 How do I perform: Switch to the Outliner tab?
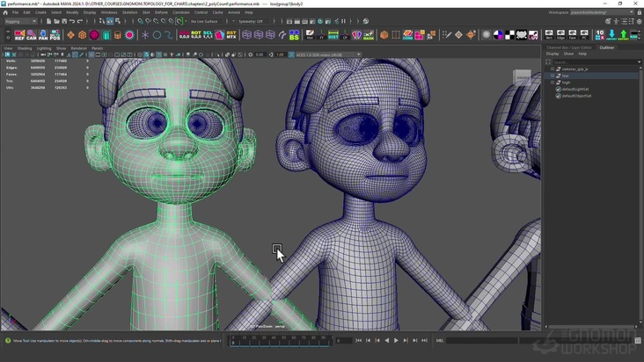coord(607,47)
